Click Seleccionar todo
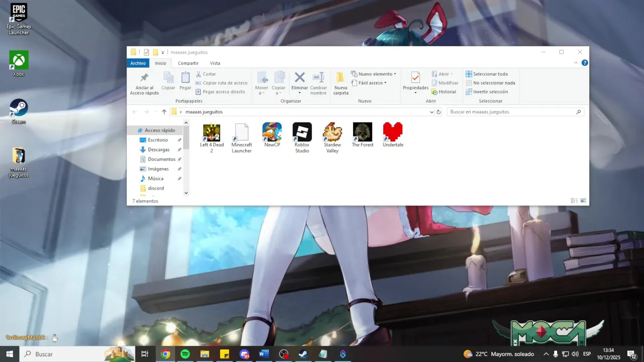Viewport: 644px width, 362px height. pos(487,74)
